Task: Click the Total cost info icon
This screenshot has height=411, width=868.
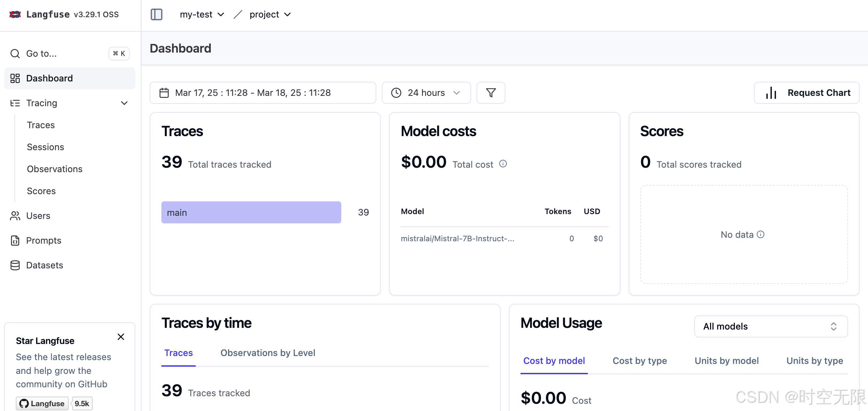Action: pyautogui.click(x=503, y=164)
